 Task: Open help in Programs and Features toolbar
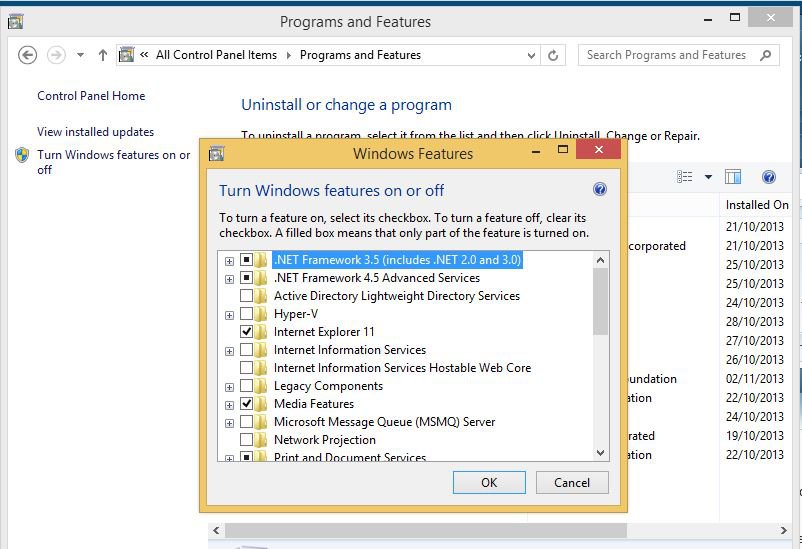pos(769,177)
